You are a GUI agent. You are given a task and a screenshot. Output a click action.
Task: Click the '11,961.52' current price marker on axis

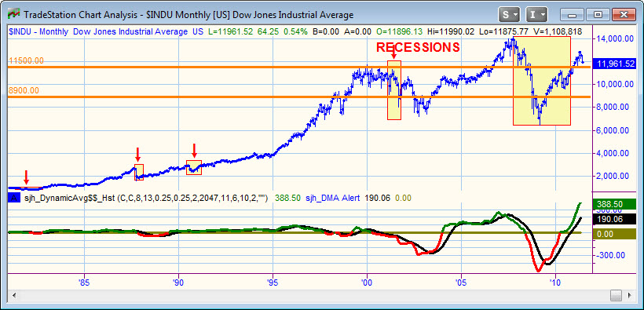point(615,64)
